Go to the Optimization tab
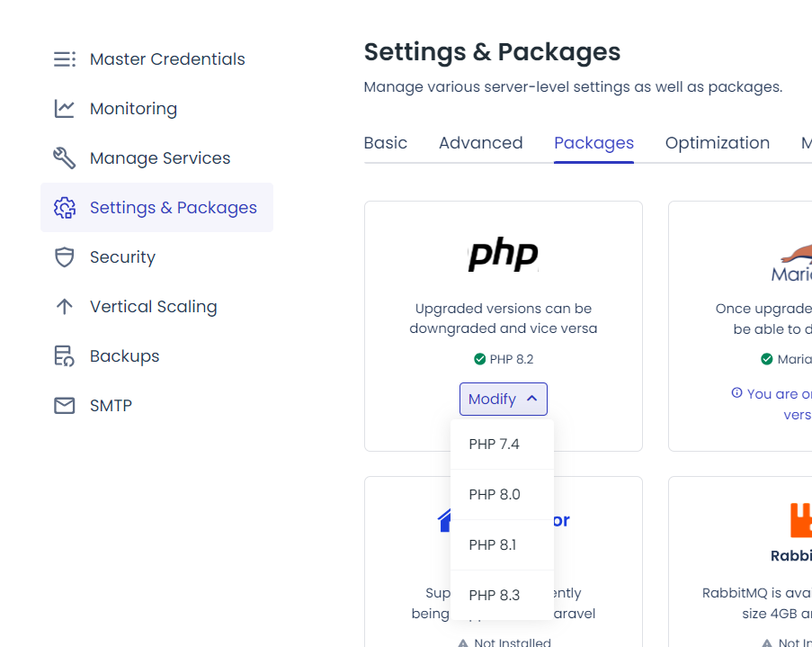 tap(717, 143)
